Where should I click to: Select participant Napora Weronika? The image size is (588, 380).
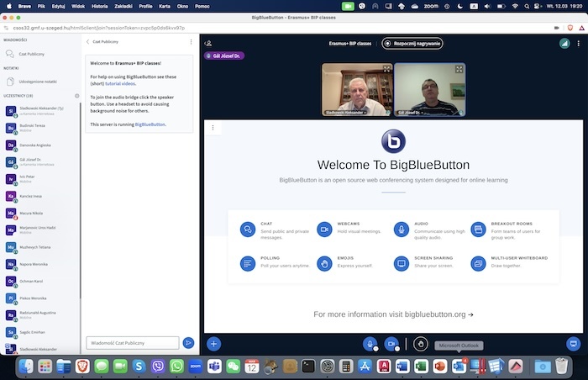click(x=41, y=264)
